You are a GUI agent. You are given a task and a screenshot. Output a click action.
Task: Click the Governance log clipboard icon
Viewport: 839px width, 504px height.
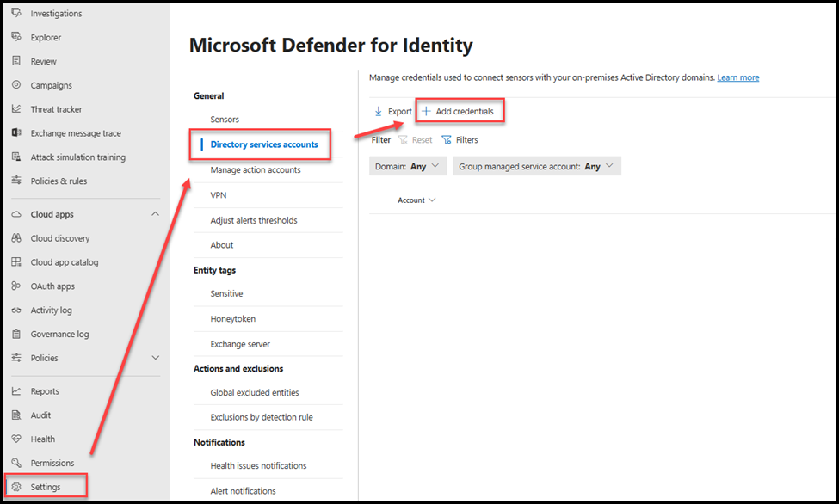pyautogui.click(x=16, y=334)
